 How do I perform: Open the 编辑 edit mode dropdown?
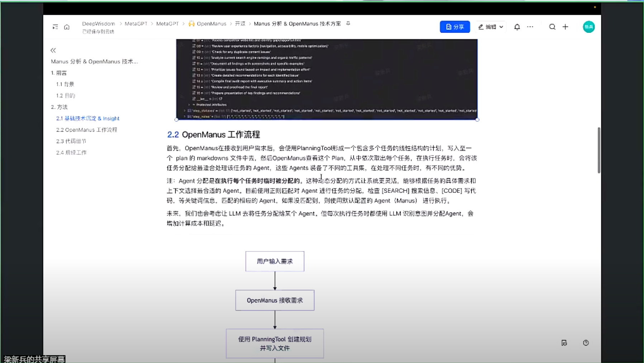(x=491, y=27)
